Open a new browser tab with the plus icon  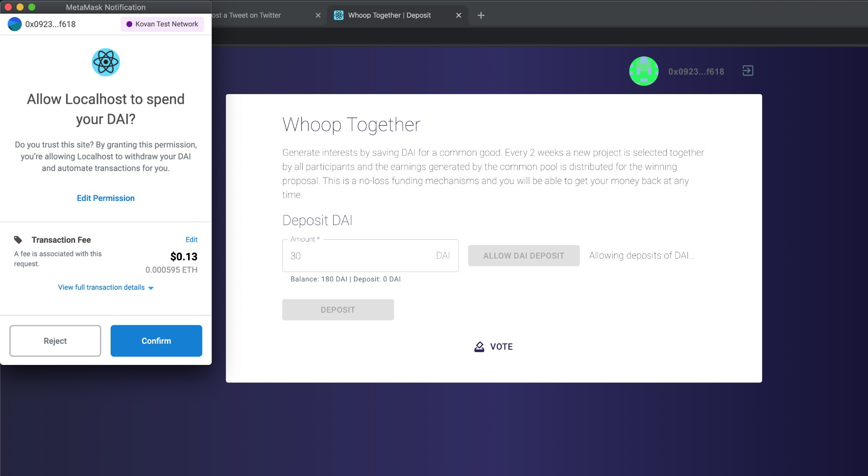click(481, 15)
